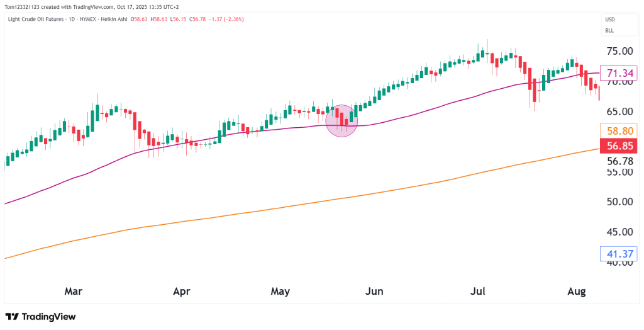Click the blue 41.37 price label
Image resolution: width=644 pixels, height=330 pixels.
click(619, 254)
